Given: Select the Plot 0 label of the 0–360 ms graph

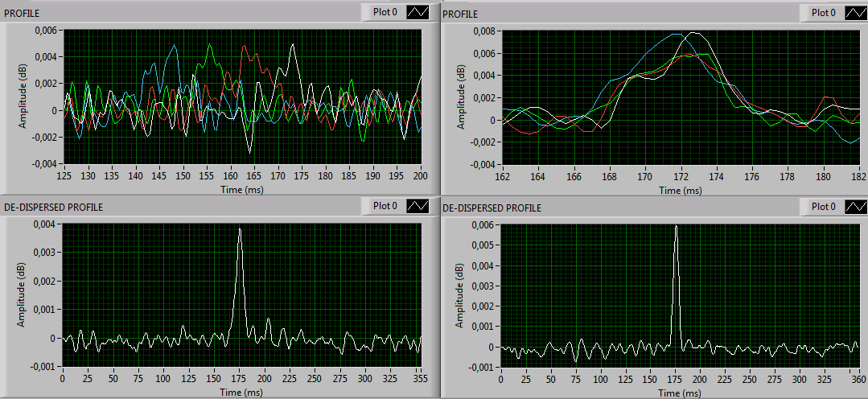Looking at the screenshot, I should click(824, 207).
